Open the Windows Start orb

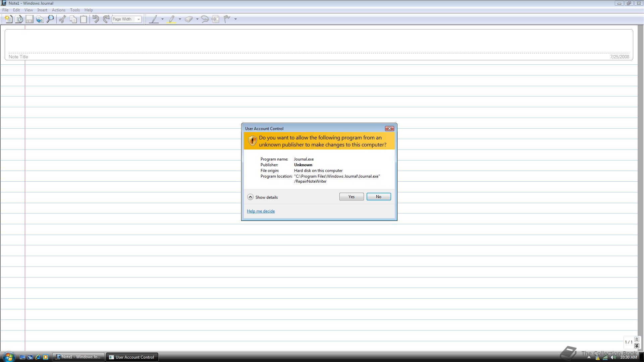tap(9, 357)
